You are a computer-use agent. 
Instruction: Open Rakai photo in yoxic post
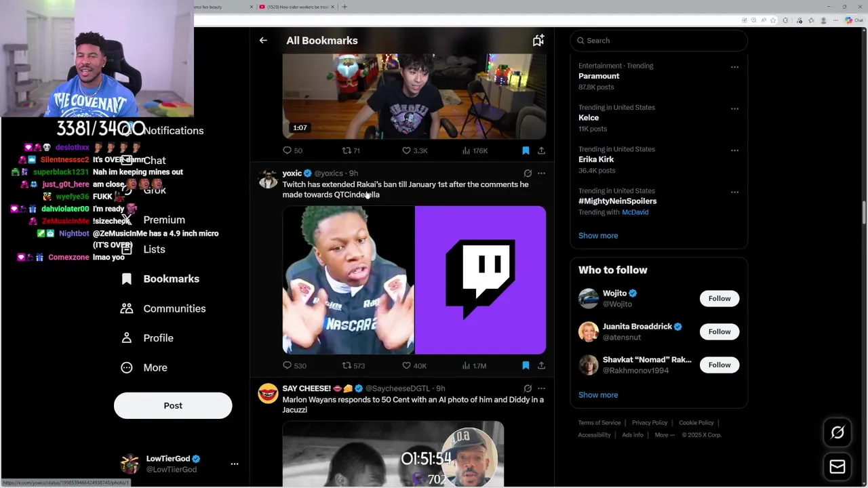coord(348,280)
